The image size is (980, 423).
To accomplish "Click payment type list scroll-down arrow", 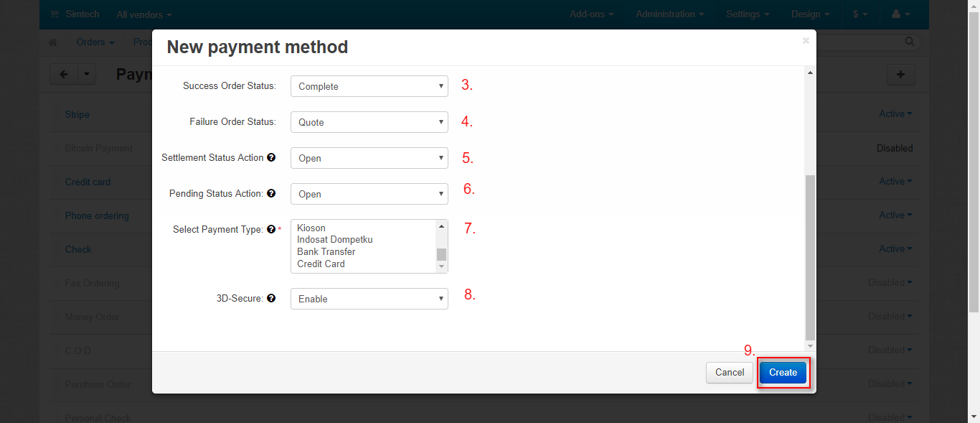I will tap(441, 267).
